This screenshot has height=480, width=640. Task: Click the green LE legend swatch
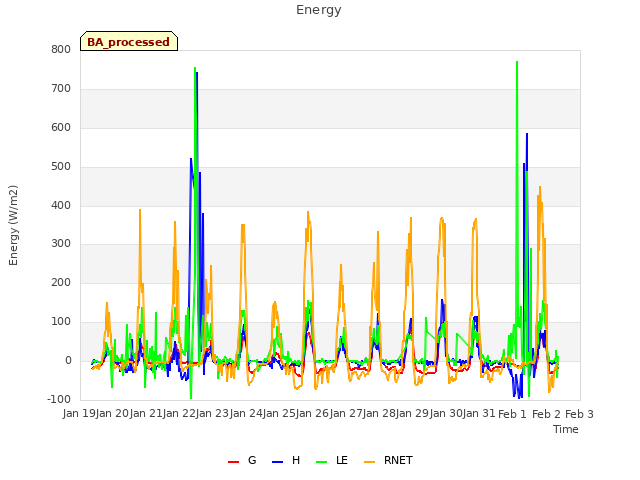click(322, 462)
